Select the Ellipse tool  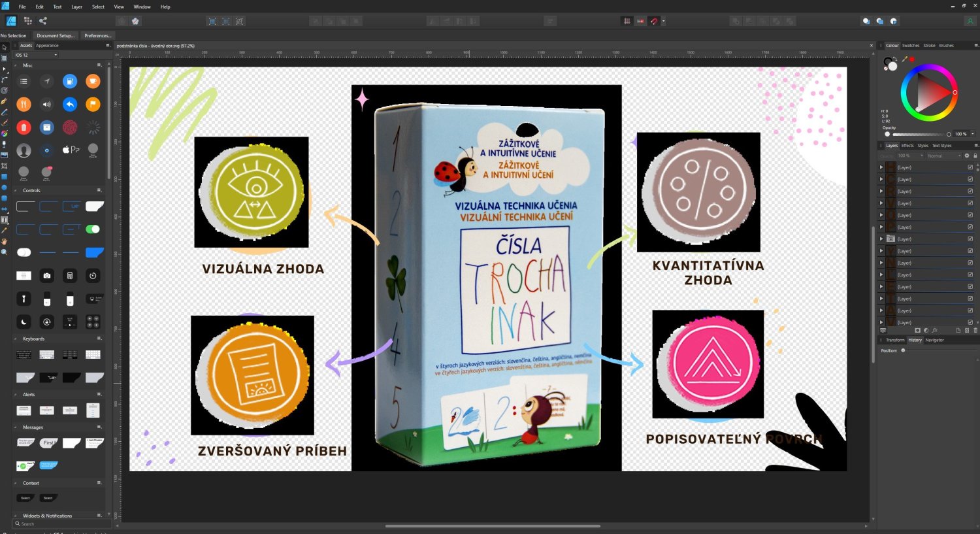(x=4, y=186)
